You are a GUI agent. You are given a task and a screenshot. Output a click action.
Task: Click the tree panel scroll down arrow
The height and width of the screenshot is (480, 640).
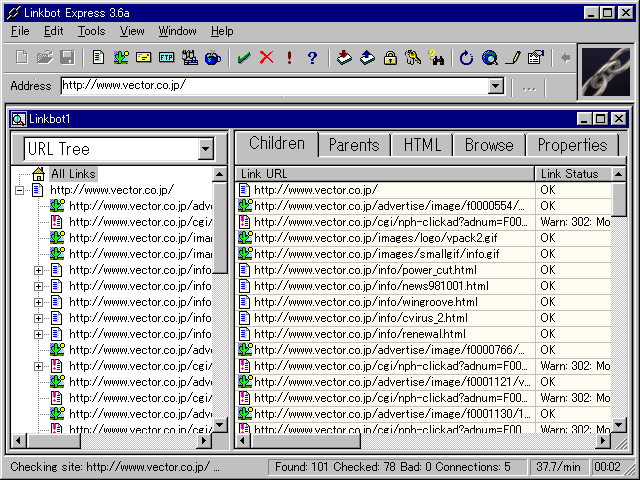coord(220,425)
